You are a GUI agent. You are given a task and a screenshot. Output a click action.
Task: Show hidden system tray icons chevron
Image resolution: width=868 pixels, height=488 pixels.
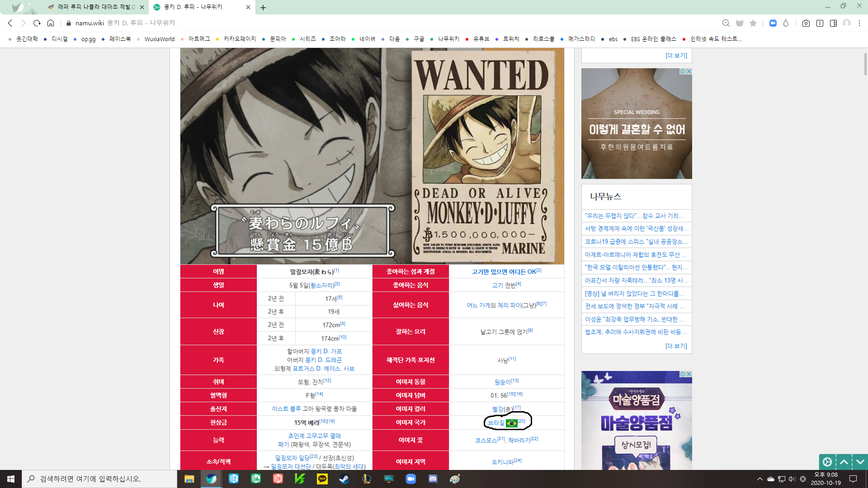pyautogui.click(x=759, y=479)
